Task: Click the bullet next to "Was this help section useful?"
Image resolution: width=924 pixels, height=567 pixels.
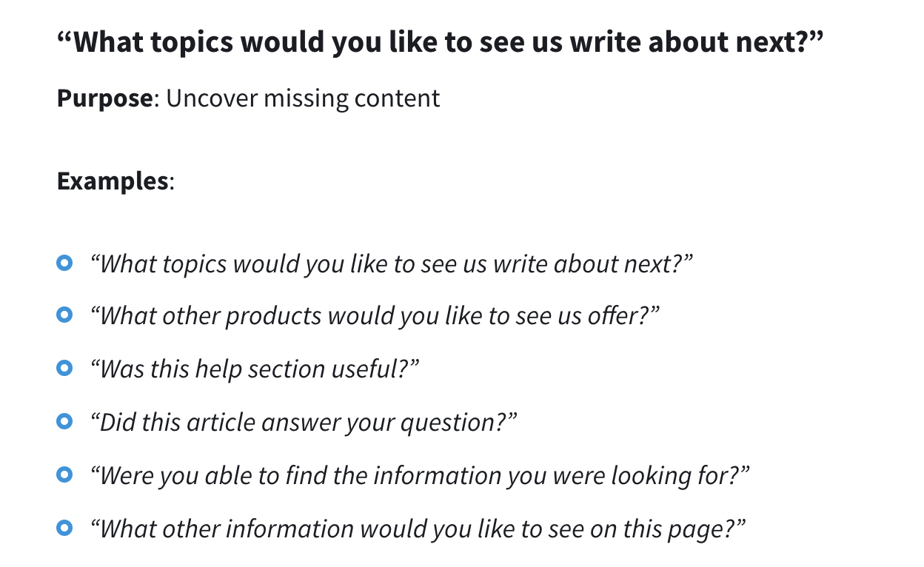Action: [x=64, y=368]
